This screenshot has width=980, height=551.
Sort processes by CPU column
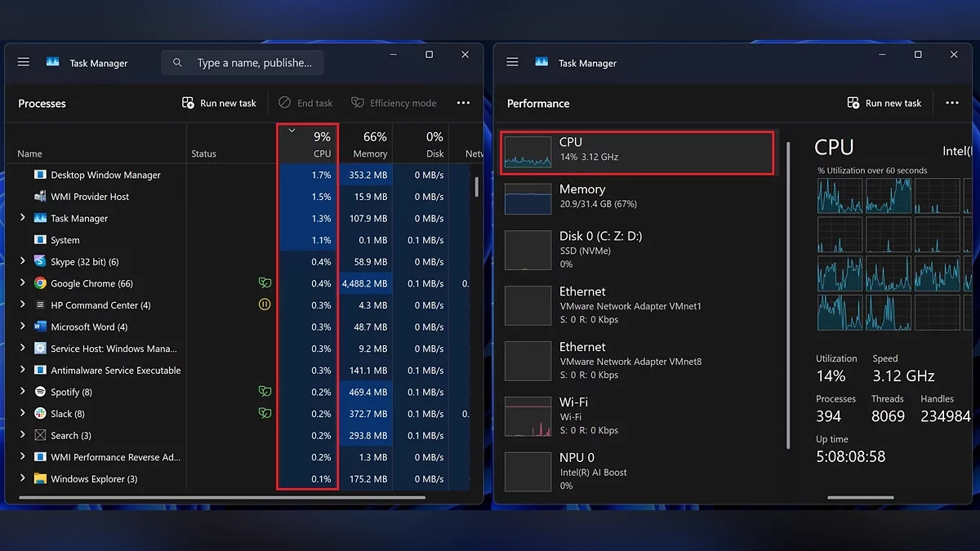(x=308, y=143)
